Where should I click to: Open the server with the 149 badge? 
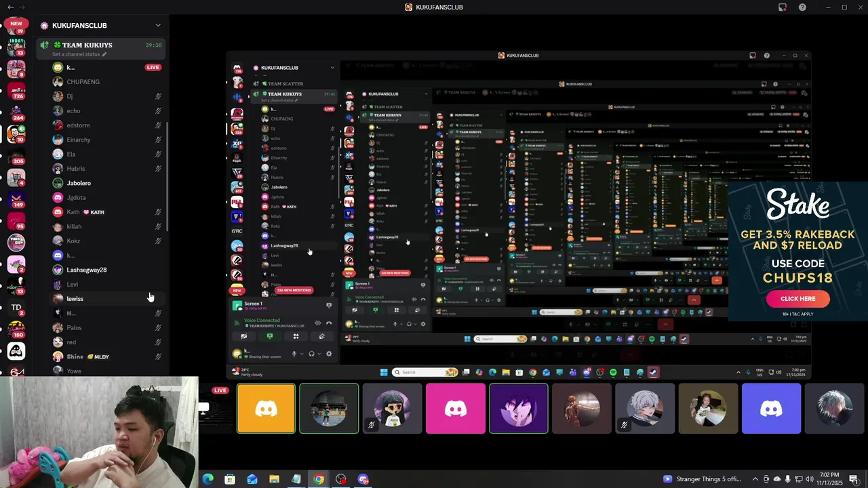[16, 199]
